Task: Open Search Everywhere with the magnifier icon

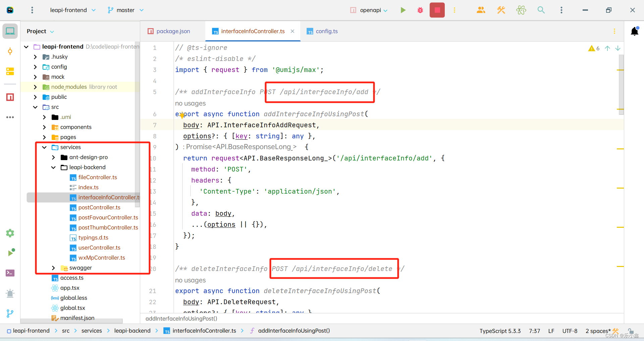Action: [x=541, y=10]
